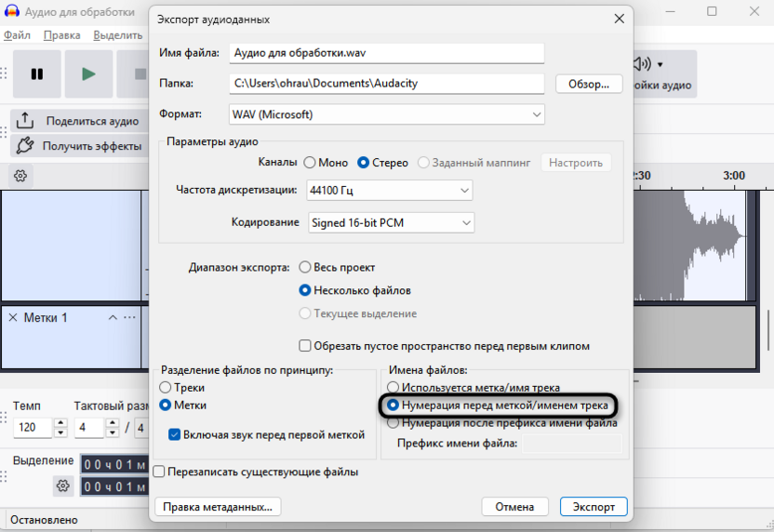Click the audio waveform in the track

pyautogui.click(x=689, y=246)
